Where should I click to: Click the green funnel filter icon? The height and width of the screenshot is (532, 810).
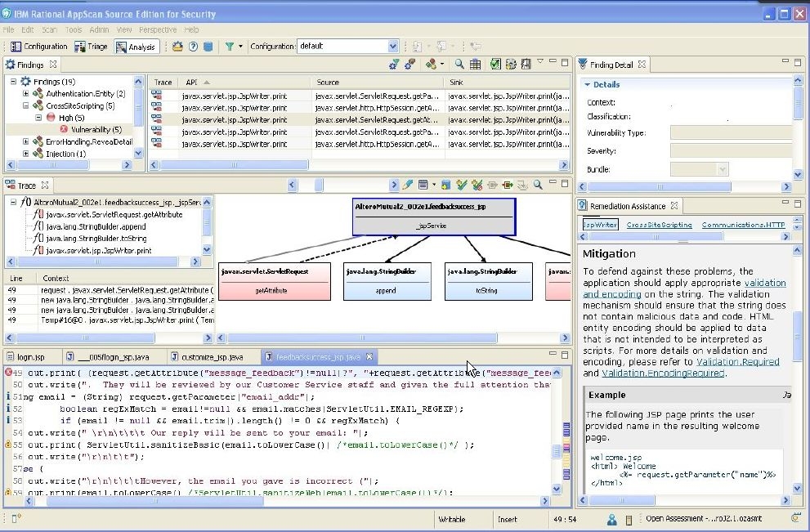(x=230, y=47)
